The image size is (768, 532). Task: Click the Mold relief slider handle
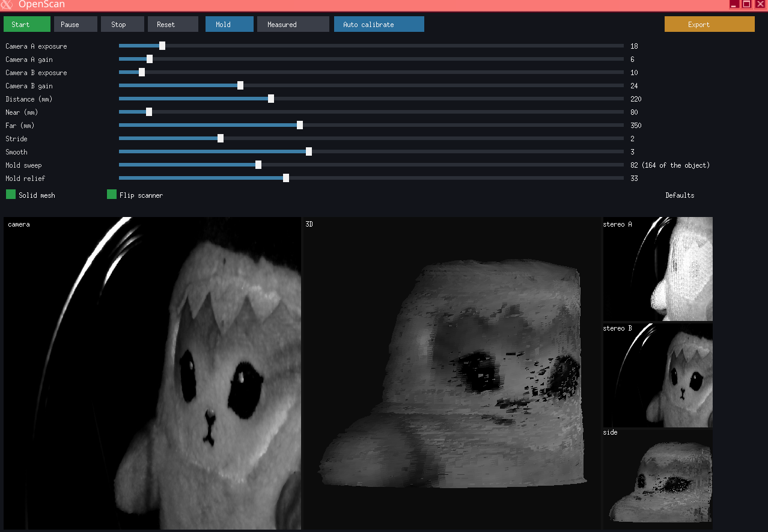tap(286, 178)
